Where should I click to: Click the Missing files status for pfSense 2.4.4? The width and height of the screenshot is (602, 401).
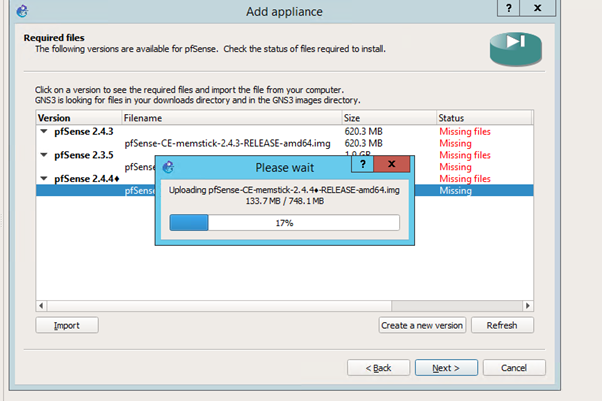(x=465, y=179)
